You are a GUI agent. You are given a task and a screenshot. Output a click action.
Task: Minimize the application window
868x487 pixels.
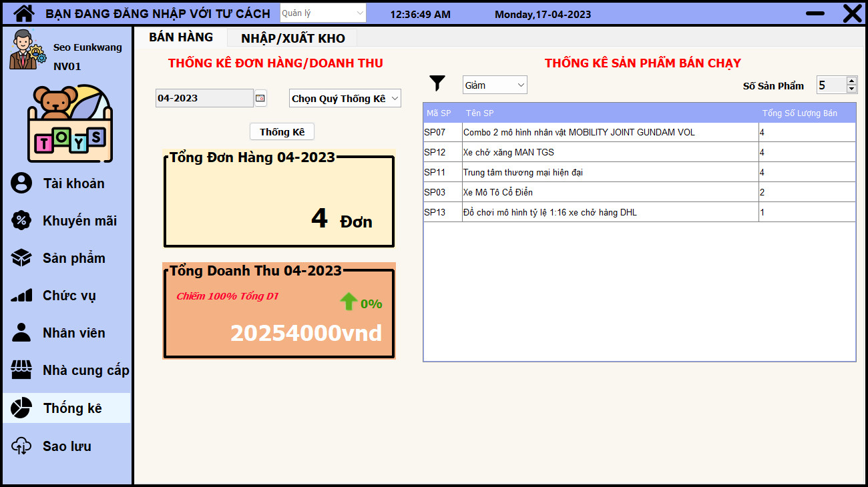(x=815, y=13)
